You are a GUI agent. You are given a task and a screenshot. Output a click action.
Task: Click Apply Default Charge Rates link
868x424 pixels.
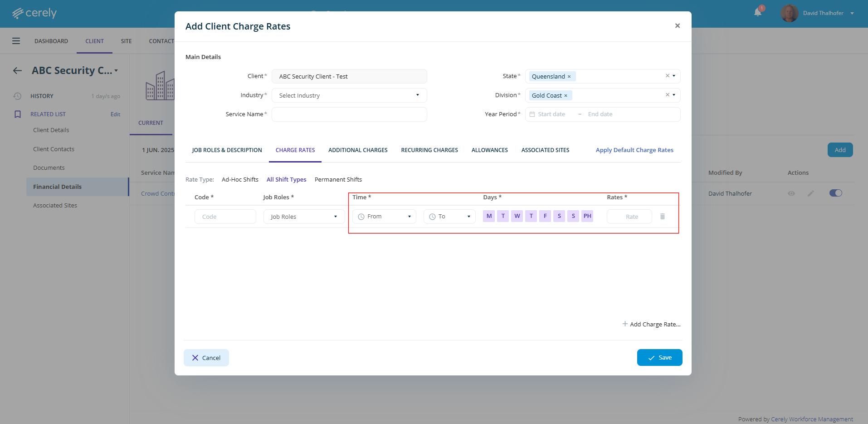(634, 150)
